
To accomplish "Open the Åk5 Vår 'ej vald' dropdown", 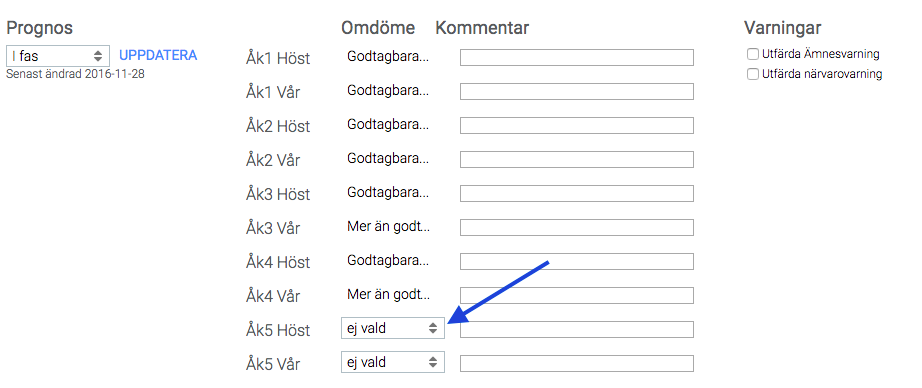I will pyautogui.click(x=393, y=362).
